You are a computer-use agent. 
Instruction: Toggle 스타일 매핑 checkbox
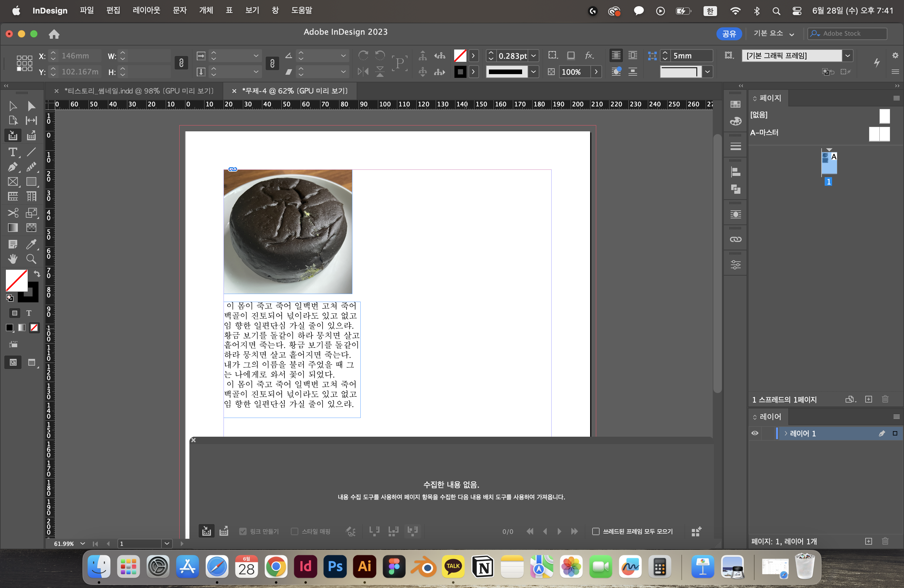(x=294, y=531)
